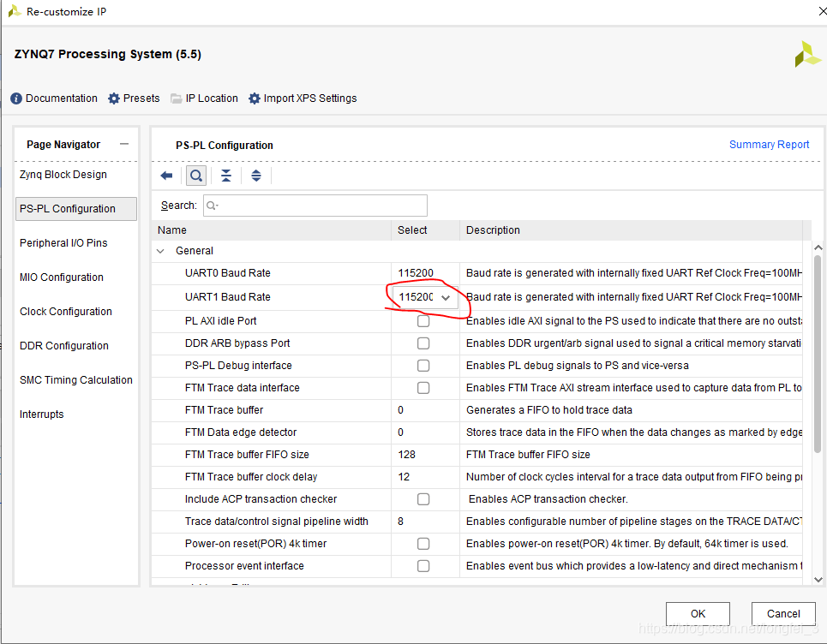
Task: Enable Power-on reset(POR) 4k timer checkbox
Action: (423, 543)
